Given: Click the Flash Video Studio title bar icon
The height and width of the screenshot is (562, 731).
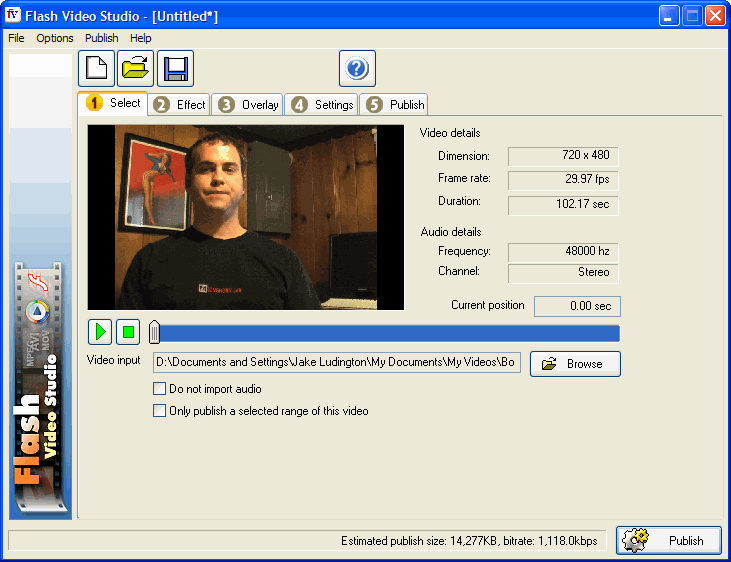Looking at the screenshot, I should 13,15.
